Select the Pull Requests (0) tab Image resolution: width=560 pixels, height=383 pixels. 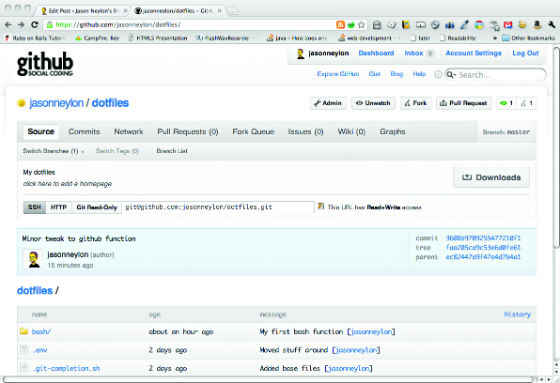coord(188,132)
